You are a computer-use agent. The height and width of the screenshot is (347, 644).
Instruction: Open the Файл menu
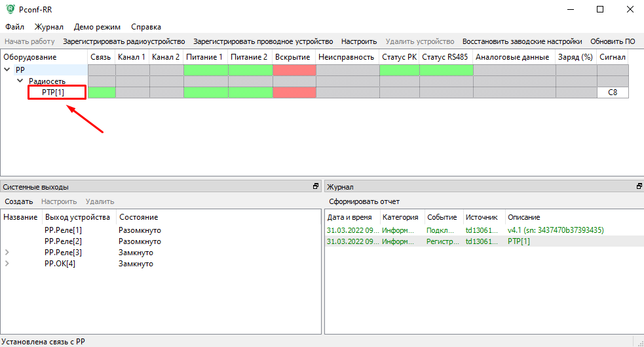14,27
